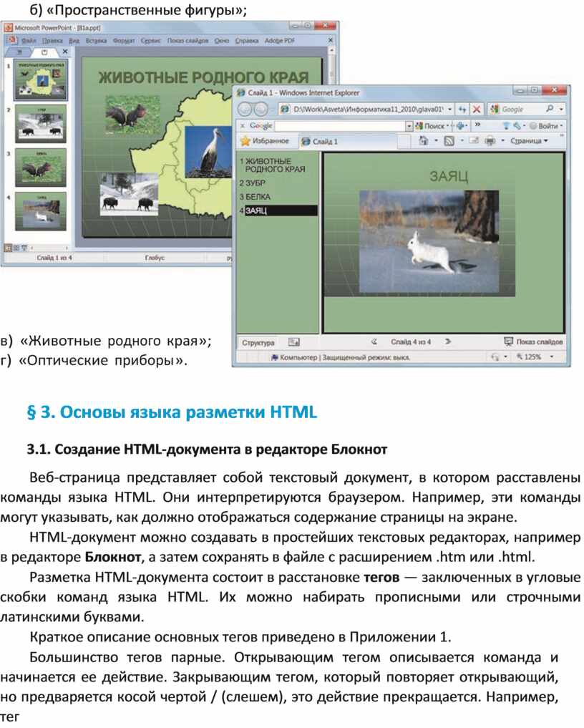Click the stork photo on the PowerPoint slide
The width and height of the screenshot is (584, 728).
(208, 151)
